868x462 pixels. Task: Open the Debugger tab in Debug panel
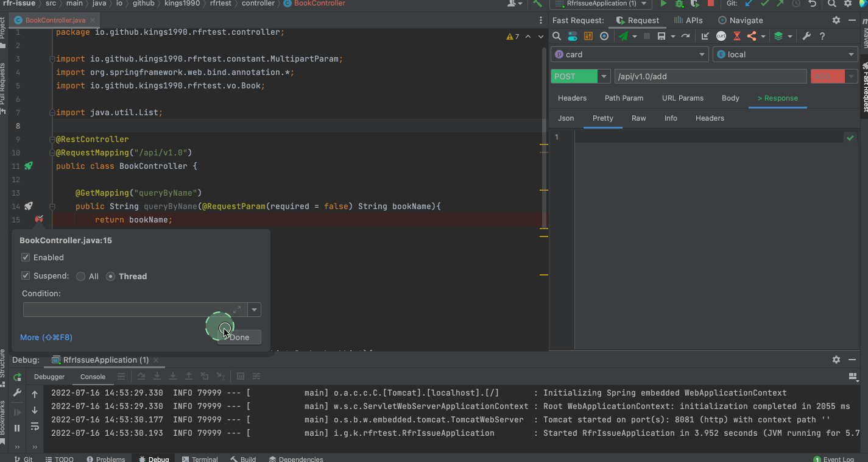point(49,377)
